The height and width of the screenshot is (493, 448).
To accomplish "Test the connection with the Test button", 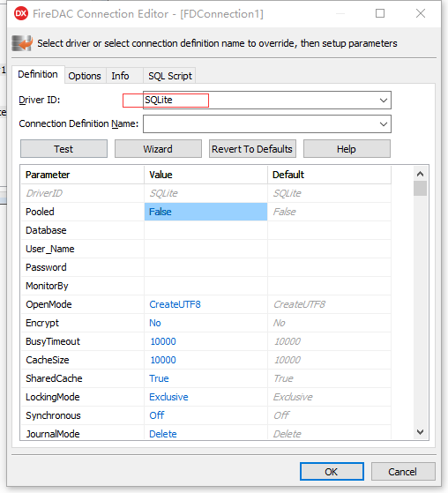I will pyautogui.click(x=63, y=149).
